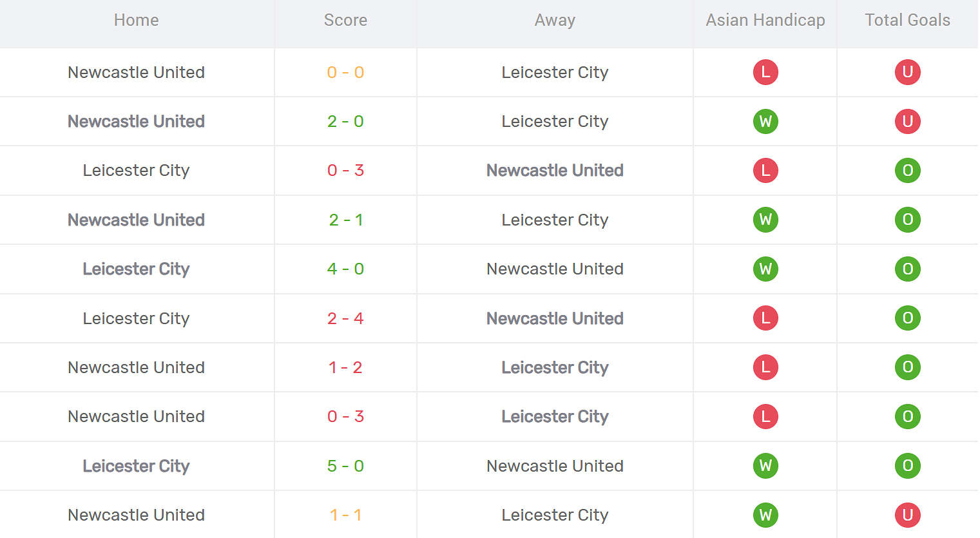
Task: Click the O total goals badge in the 1 - 2 row
Action: [x=907, y=367]
